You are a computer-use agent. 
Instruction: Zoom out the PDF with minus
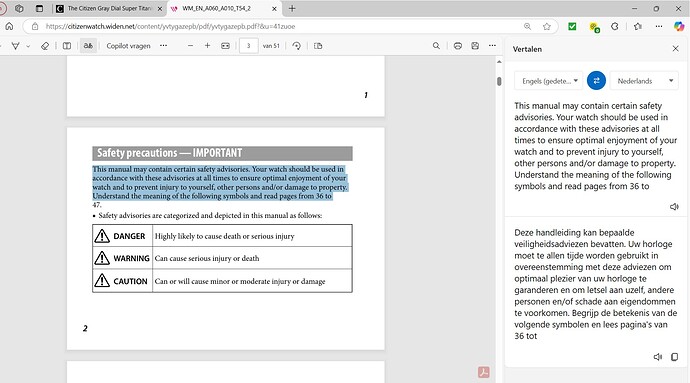[x=190, y=46]
